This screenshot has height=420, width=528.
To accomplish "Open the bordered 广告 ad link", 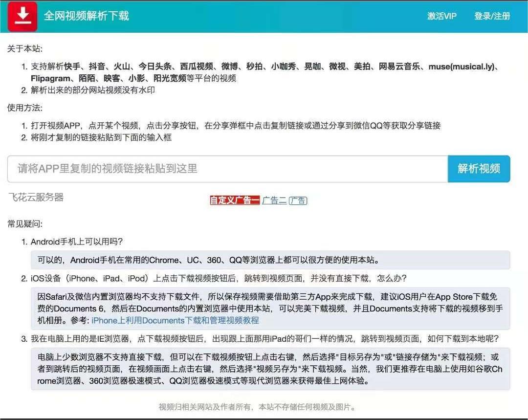I will (298, 200).
